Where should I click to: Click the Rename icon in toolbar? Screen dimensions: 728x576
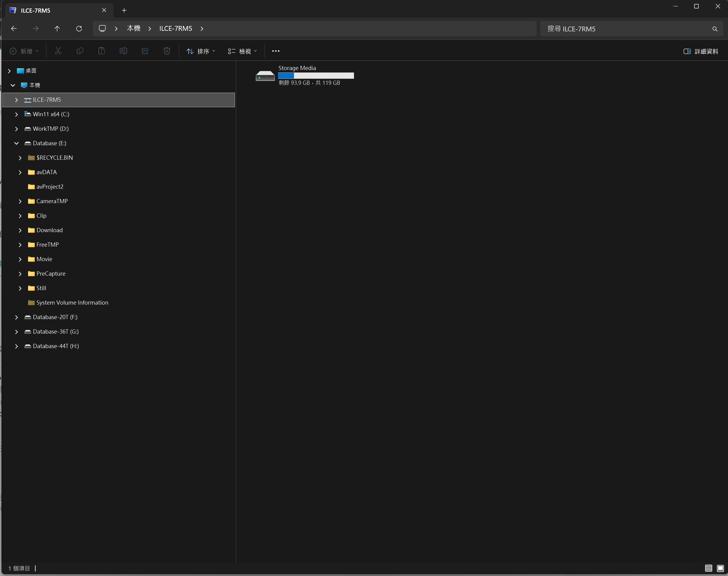pos(123,51)
